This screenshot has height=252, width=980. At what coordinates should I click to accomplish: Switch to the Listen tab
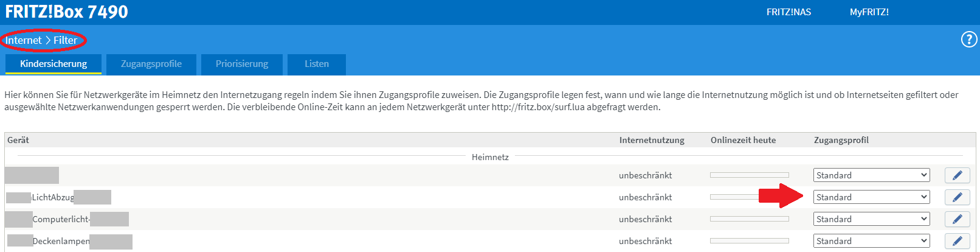click(317, 64)
